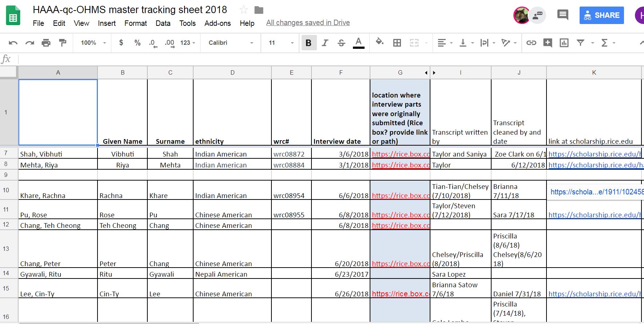Screen dimensions: 644x324
Task: Select the Paint format roller icon
Action: [63, 43]
